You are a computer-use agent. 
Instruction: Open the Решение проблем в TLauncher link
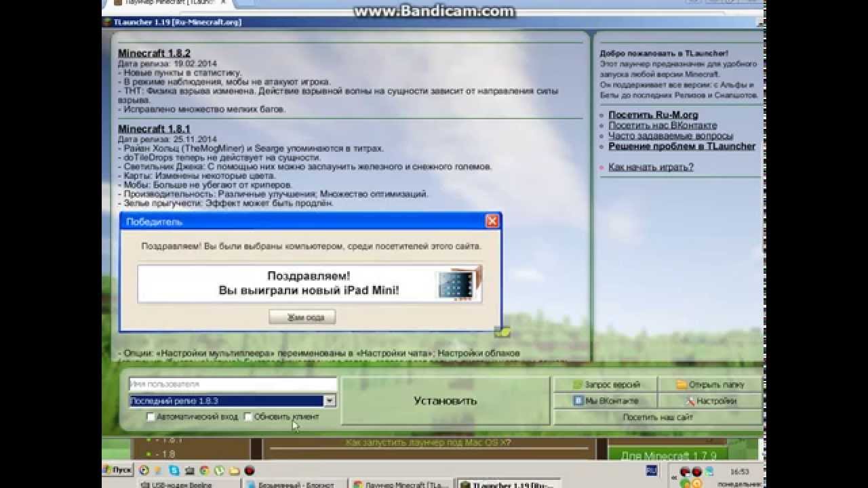pos(682,146)
